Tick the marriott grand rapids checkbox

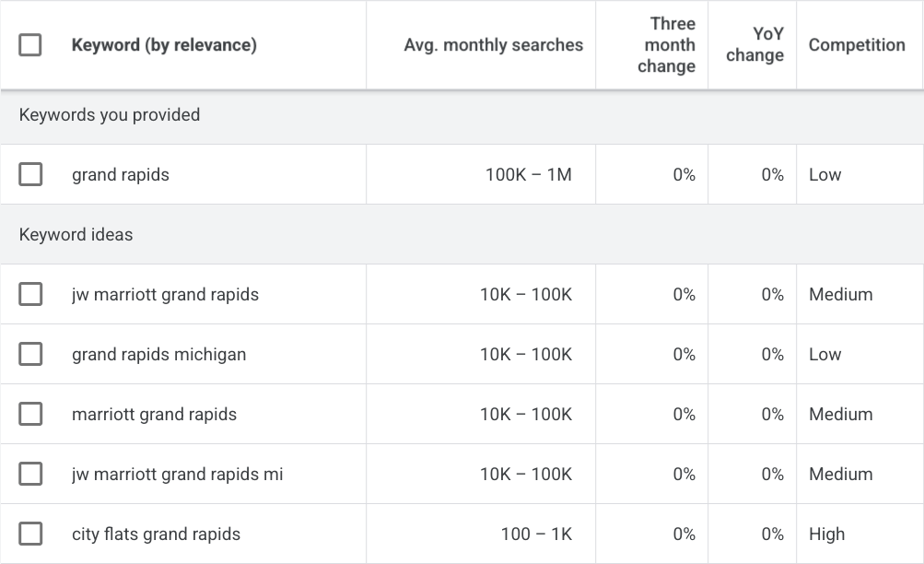coord(30,414)
